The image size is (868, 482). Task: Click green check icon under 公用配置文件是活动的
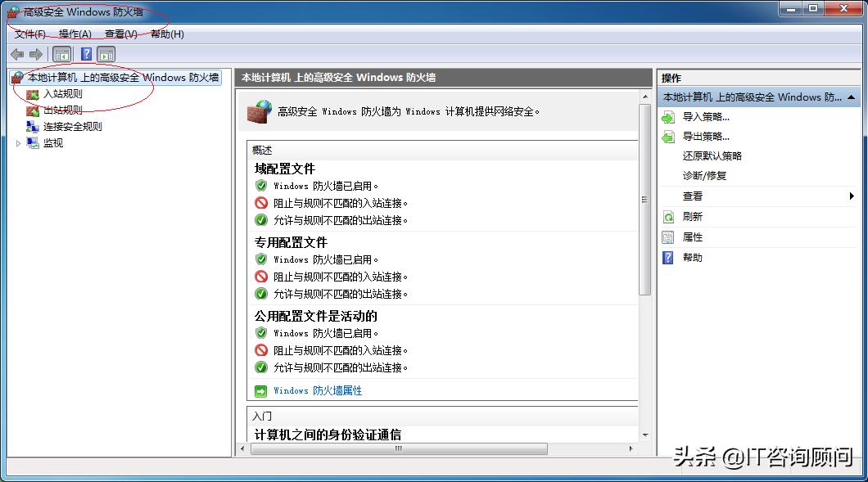coord(260,367)
